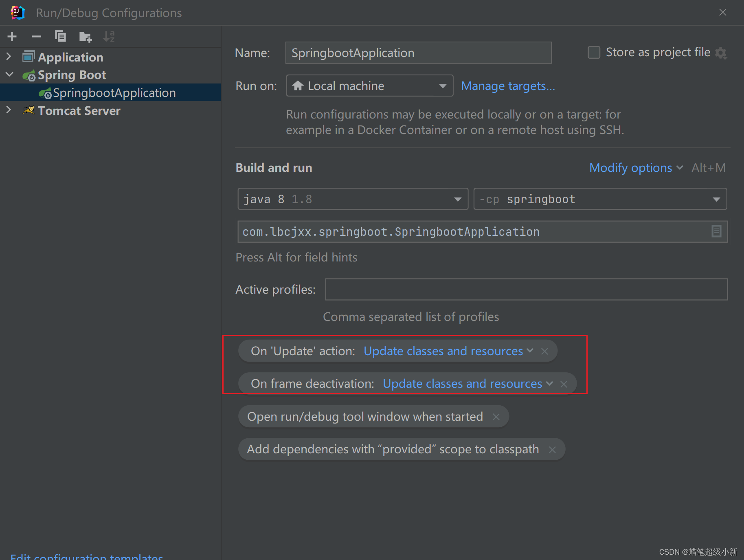The width and height of the screenshot is (744, 560).
Task: Select the Application configuration type
Action: coord(70,57)
